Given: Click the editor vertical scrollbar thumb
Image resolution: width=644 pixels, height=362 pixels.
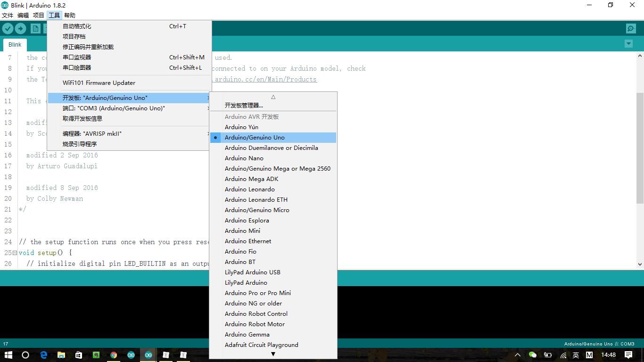Looking at the screenshot, I should pyautogui.click(x=640, y=148).
